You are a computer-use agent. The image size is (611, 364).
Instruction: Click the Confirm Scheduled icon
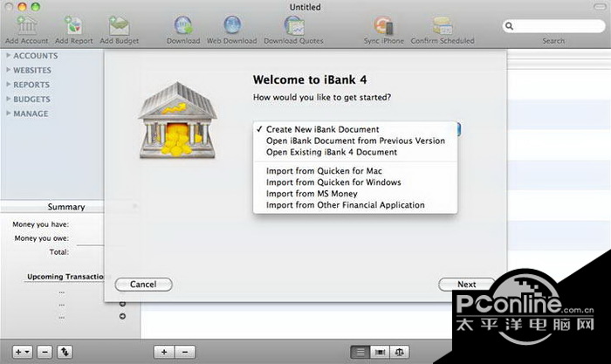[x=443, y=25]
